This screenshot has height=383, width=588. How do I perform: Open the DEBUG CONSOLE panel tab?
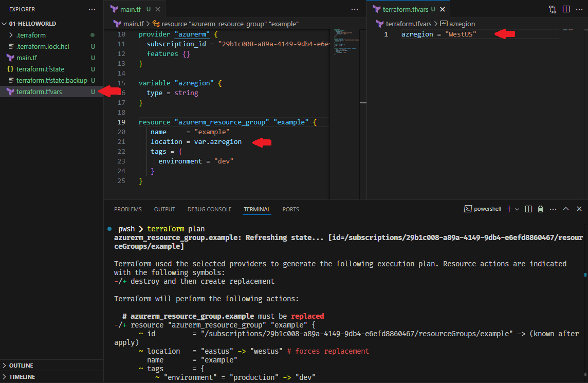coord(209,209)
